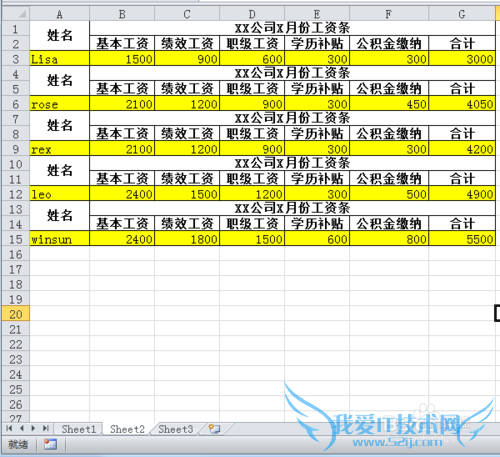The height and width of the screenshot is (457, 500).
Task: Click winsun's total value 5500
Action: [x=462, y=239]
